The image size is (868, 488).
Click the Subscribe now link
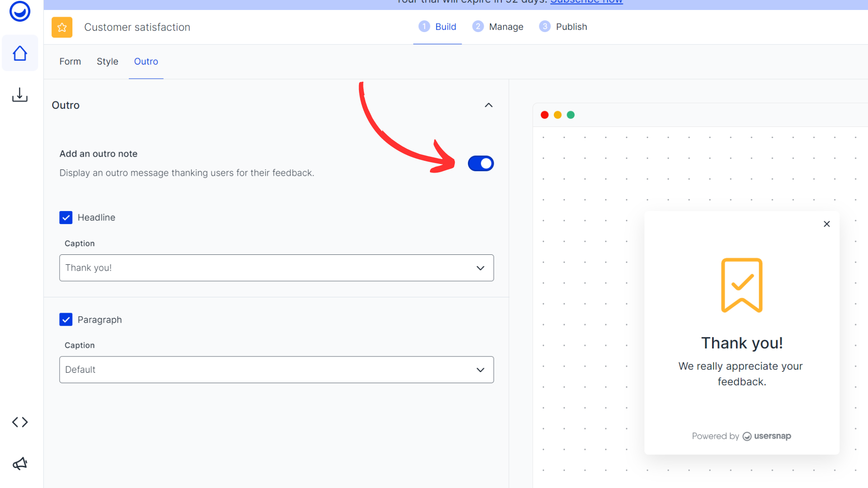[586, 2]
